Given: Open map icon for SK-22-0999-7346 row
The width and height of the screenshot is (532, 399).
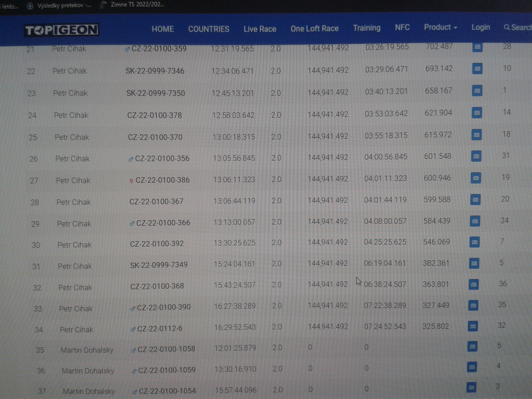Looking at the screenshot, I should (477, 69).
